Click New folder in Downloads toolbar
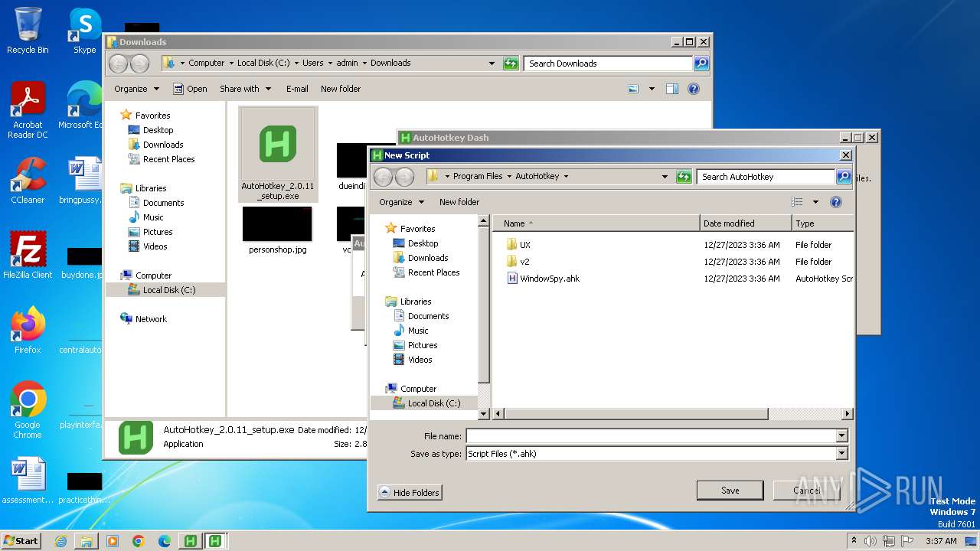Screen dimensions: 980x551 [341, 89]
